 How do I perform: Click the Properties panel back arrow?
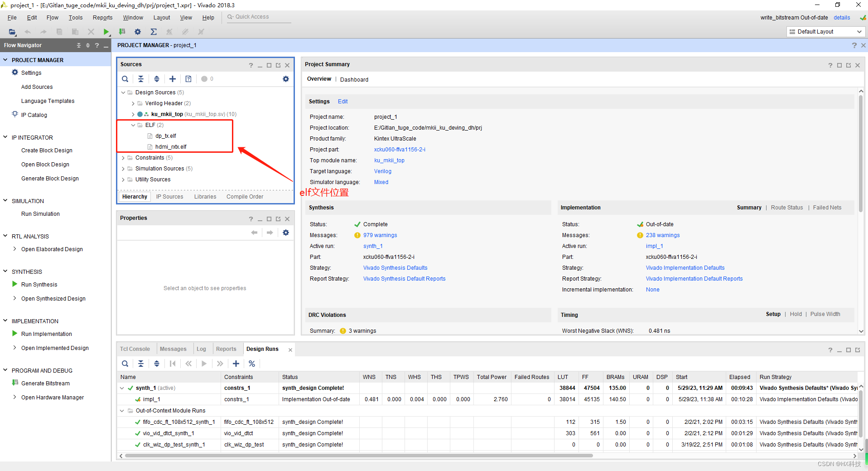click(254, 233)
